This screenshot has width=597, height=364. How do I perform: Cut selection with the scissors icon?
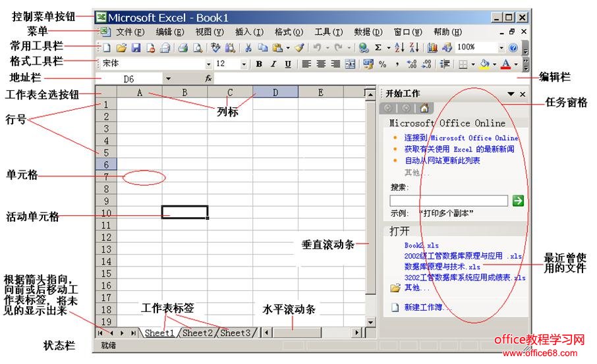(x=248, y=47)
